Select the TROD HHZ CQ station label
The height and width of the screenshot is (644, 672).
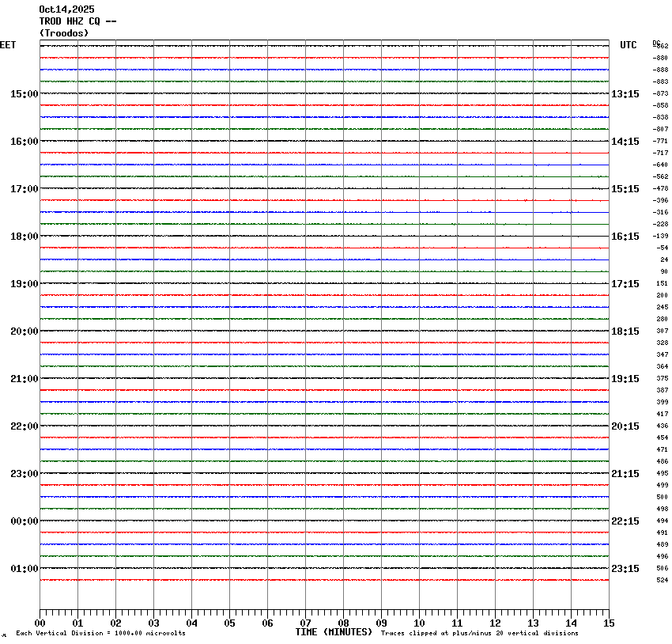tap(77, 21)
